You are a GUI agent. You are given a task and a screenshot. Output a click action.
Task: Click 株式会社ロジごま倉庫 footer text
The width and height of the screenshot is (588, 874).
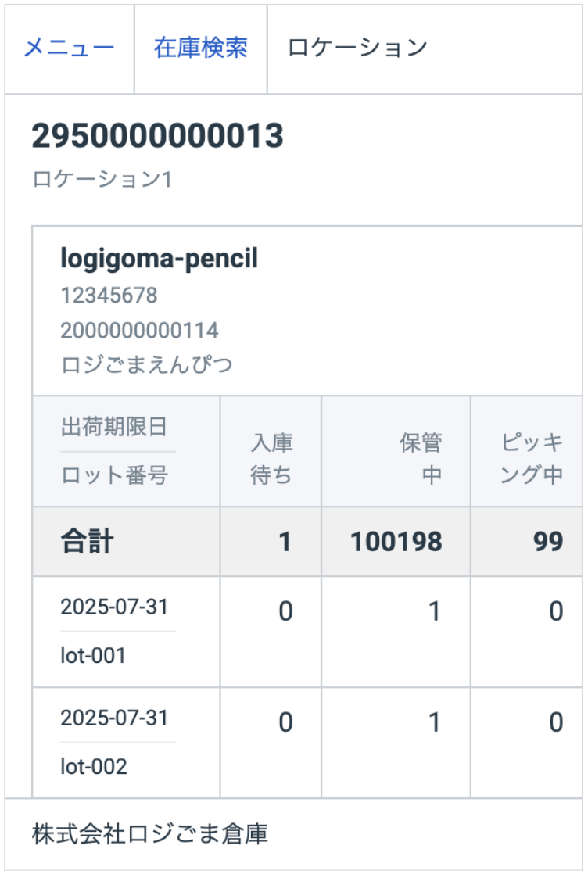tap(150, 835)
